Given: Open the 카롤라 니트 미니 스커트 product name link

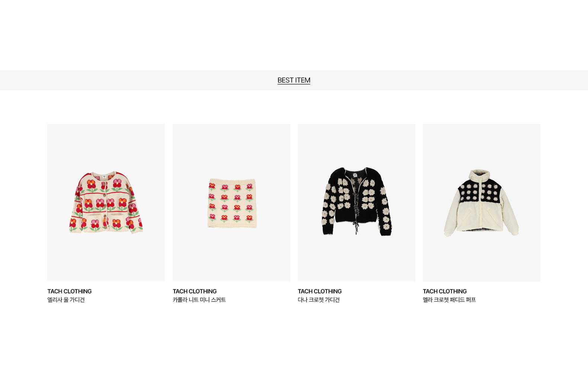Looking at the screenshot, I should pyautogui.click(x=199, y=300).
